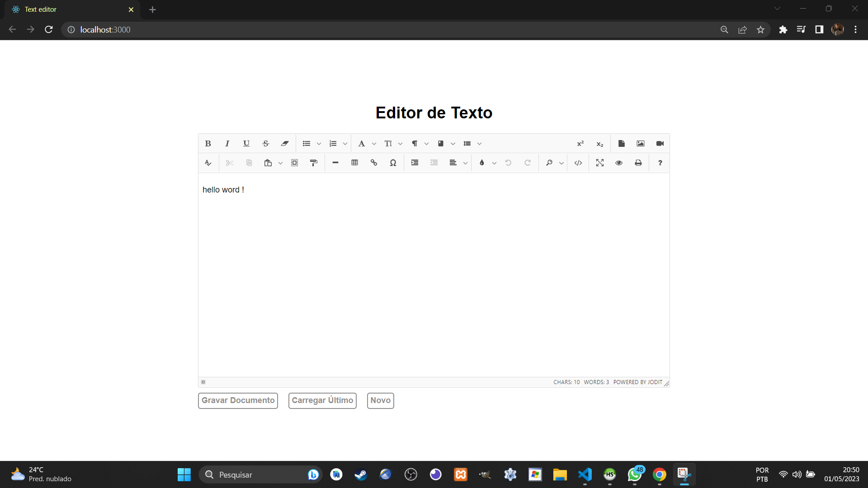This screenshot has height=488, width=868.
Task: Open the font family dropdown arrow
Action: tap(374, 144)
